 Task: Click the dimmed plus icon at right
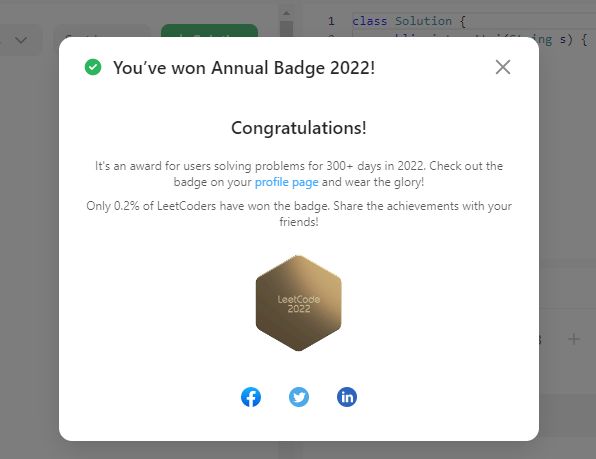[x=574, y=339]
